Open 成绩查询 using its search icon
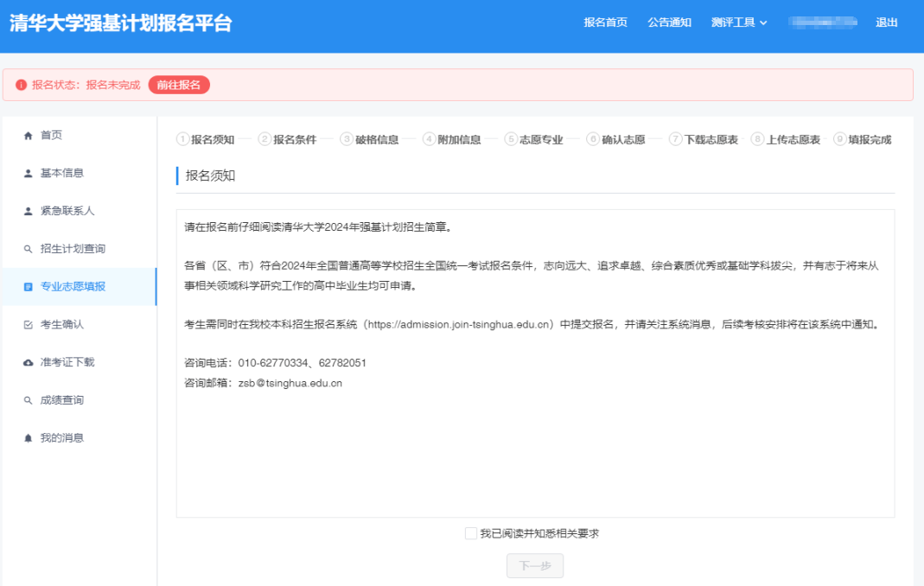 tap(27, 400)
